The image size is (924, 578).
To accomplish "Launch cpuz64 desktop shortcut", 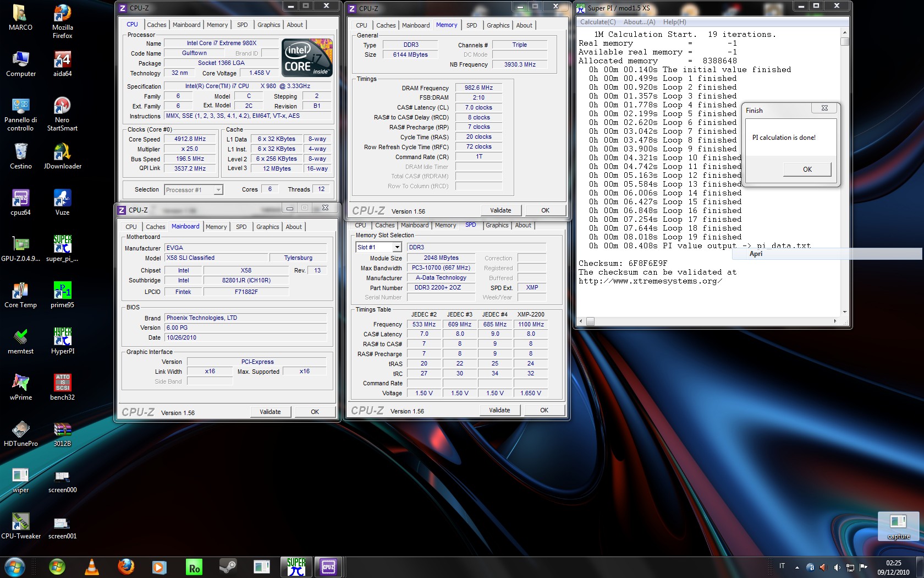I will click(20, 202).
